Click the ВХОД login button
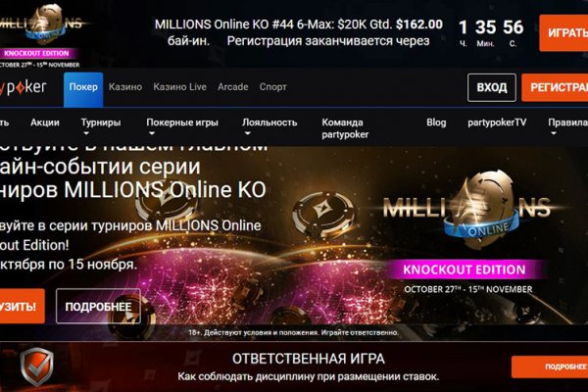Viewport: 588px width, 392px height. (x=492, y=88)
